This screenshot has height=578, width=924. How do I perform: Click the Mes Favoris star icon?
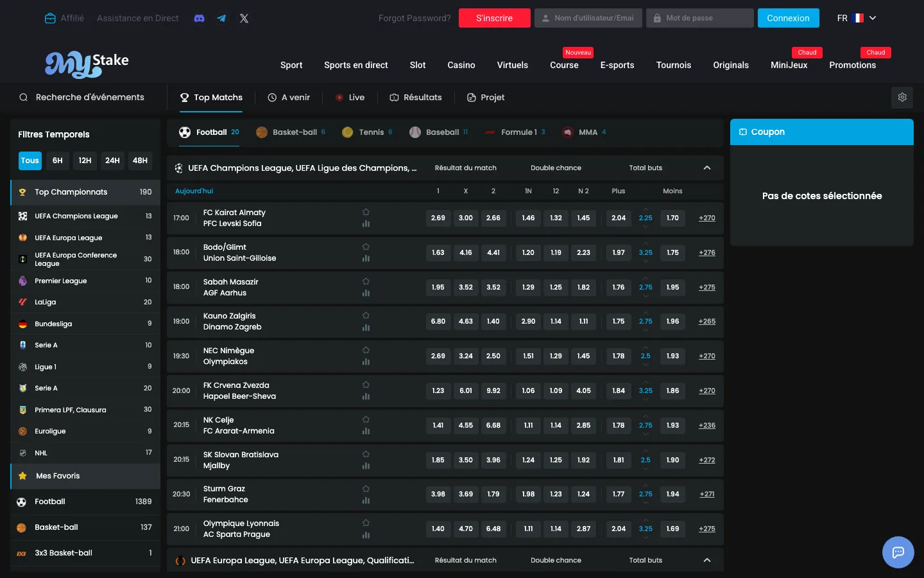click(x=22, y=476)
